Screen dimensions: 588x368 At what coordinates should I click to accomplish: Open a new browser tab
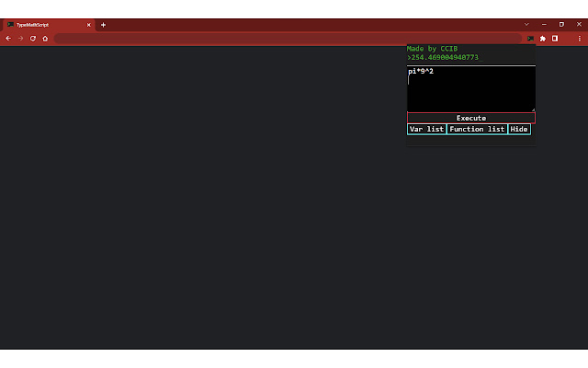point(103,25)
